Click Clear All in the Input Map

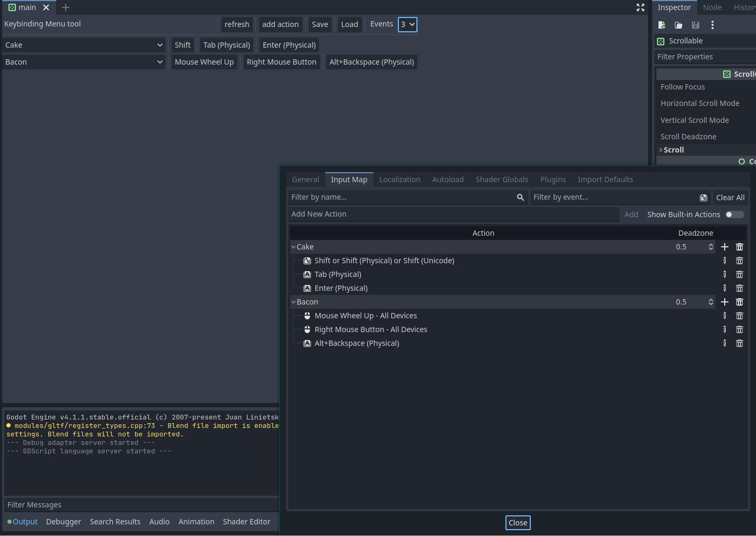coord(730,197)
